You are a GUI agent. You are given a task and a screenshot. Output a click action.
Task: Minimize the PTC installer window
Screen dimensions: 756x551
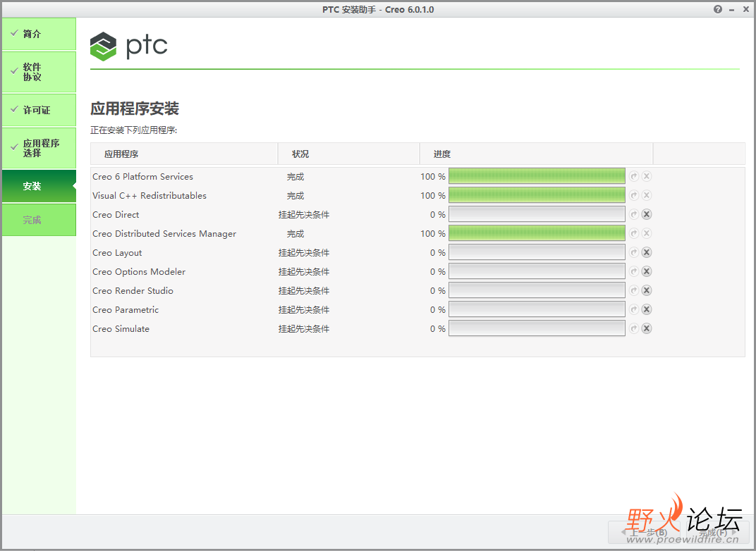pos(732,10)
